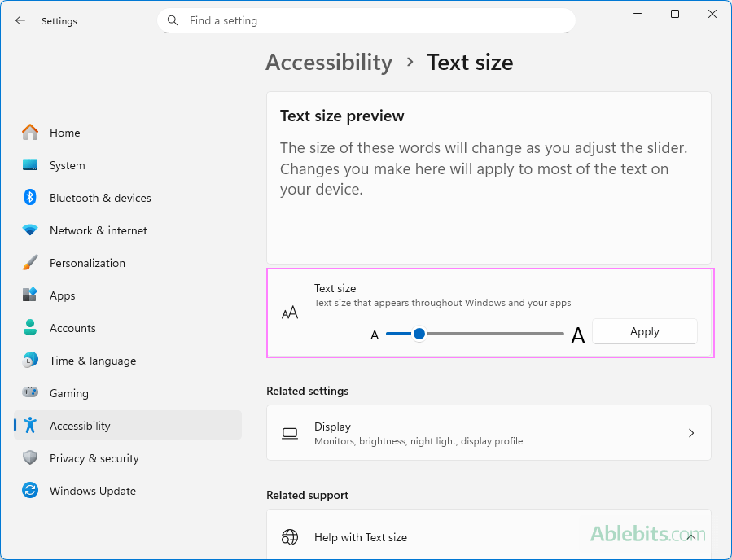The height and width of the screenshot is (560, 732).
Task: Click the Related support heading
Action: coord(307,495)
